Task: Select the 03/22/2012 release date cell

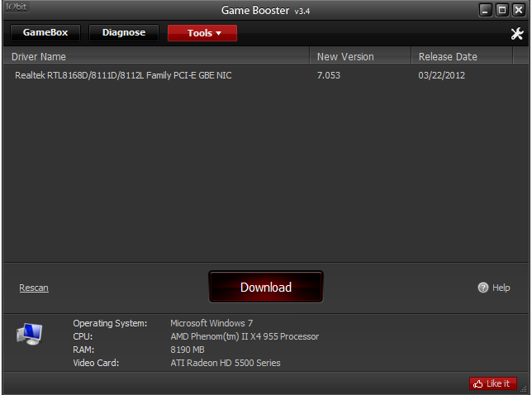Action: pyautogui.click(x=441, y=75)
